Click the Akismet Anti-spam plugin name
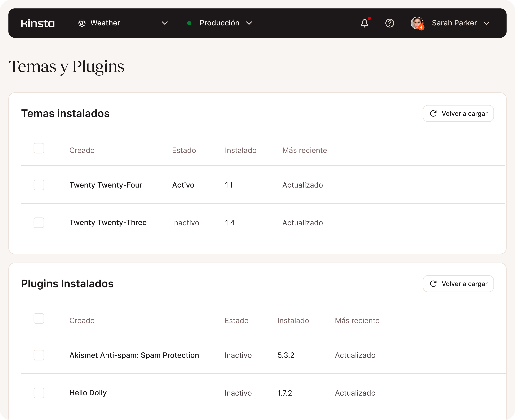The image size is (515, 420). click(134, 355)
